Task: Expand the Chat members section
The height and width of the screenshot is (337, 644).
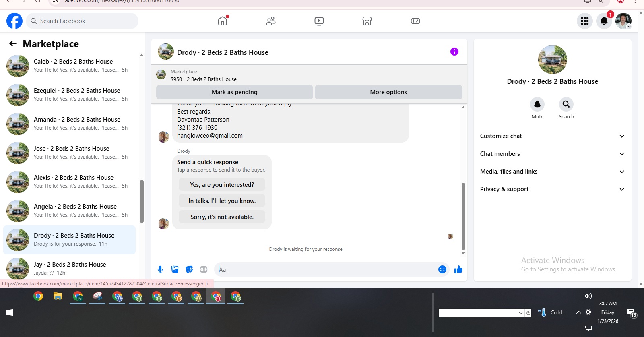Action: (x=552, y=154)
